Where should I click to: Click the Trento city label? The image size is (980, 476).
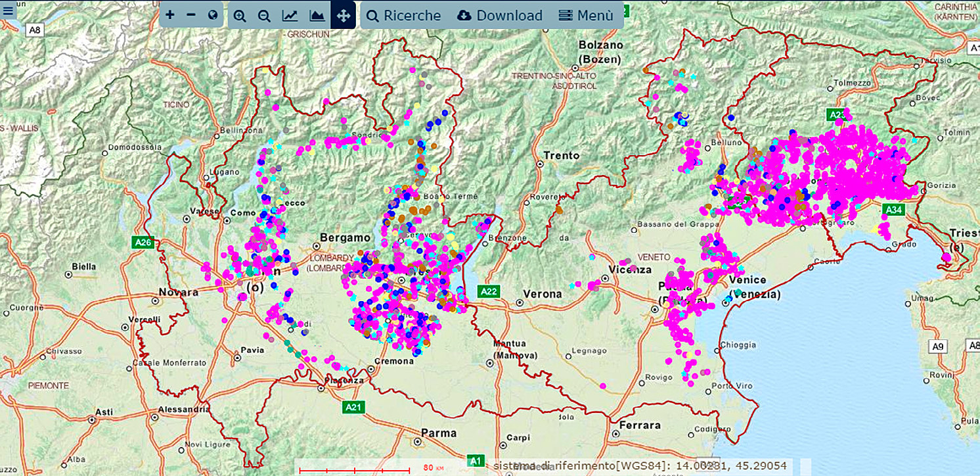[562, 155]
